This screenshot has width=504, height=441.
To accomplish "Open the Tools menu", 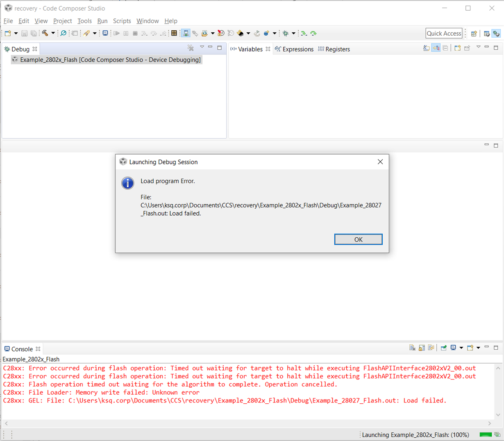I will pyautogui.click(x=84, y=21).
